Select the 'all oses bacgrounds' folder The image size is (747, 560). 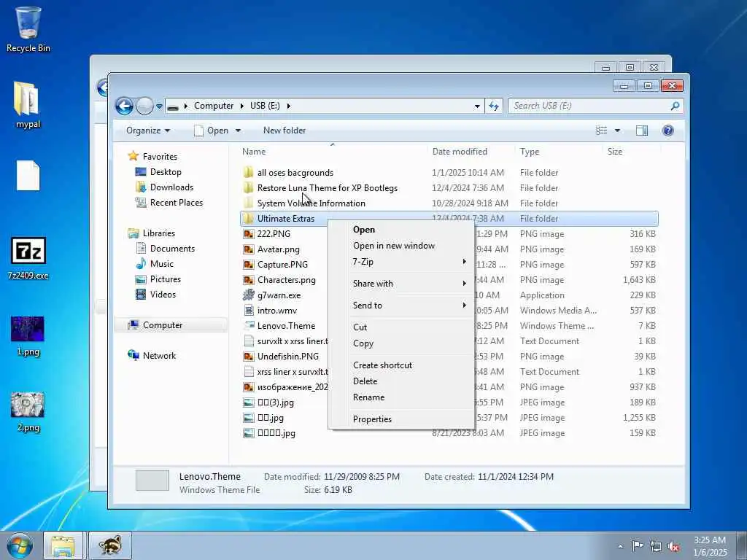tap(295, 172)
